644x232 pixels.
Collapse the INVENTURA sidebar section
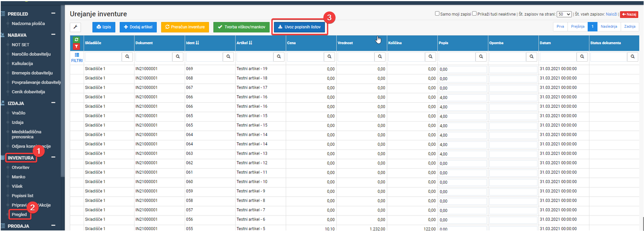pos(53,157)
